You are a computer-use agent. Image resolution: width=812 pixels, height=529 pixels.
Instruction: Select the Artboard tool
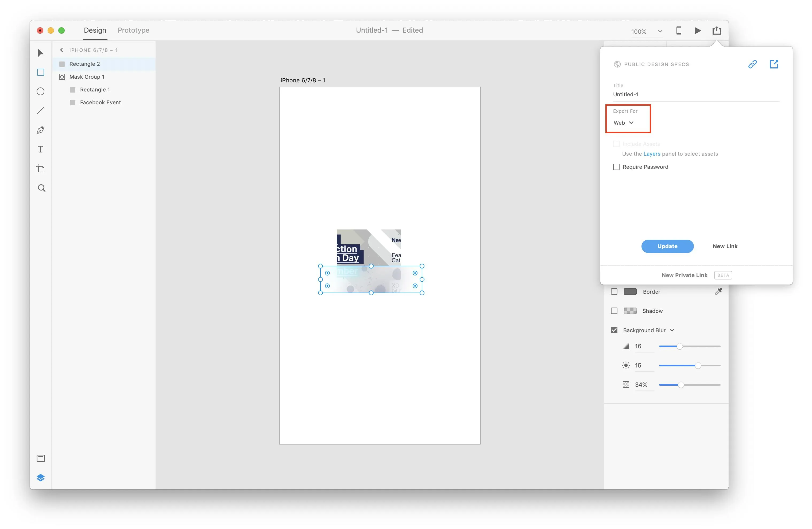(x=41, y=168)
